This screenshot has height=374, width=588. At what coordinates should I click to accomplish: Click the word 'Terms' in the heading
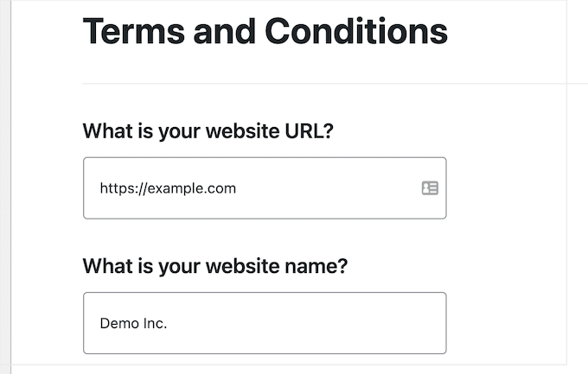[x=134, y=31]
